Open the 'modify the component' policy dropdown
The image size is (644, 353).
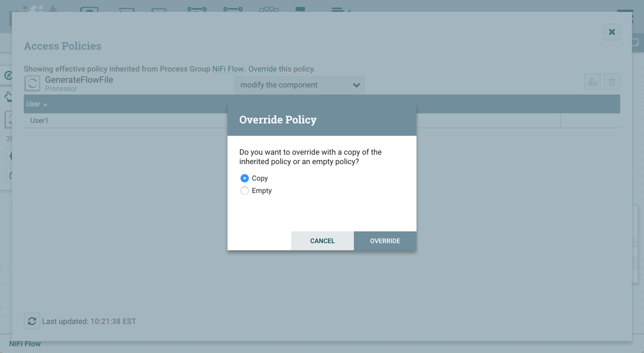[300, 85]
